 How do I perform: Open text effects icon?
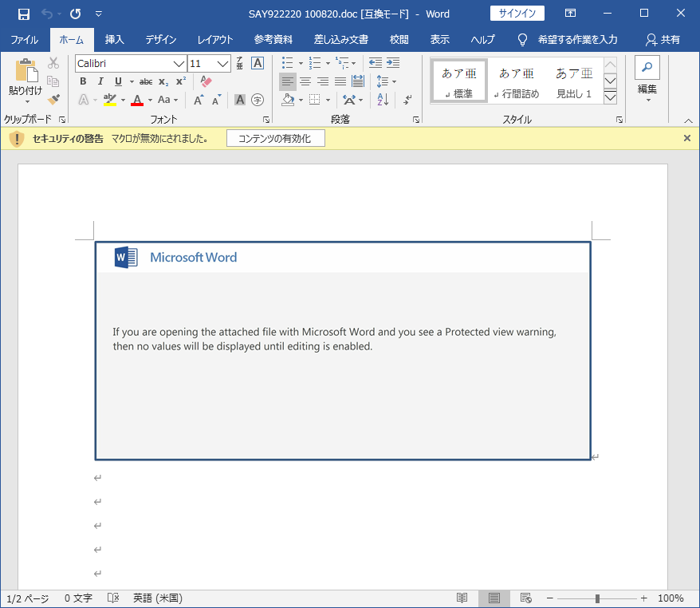pyautogui.click(x=84, y=100)
